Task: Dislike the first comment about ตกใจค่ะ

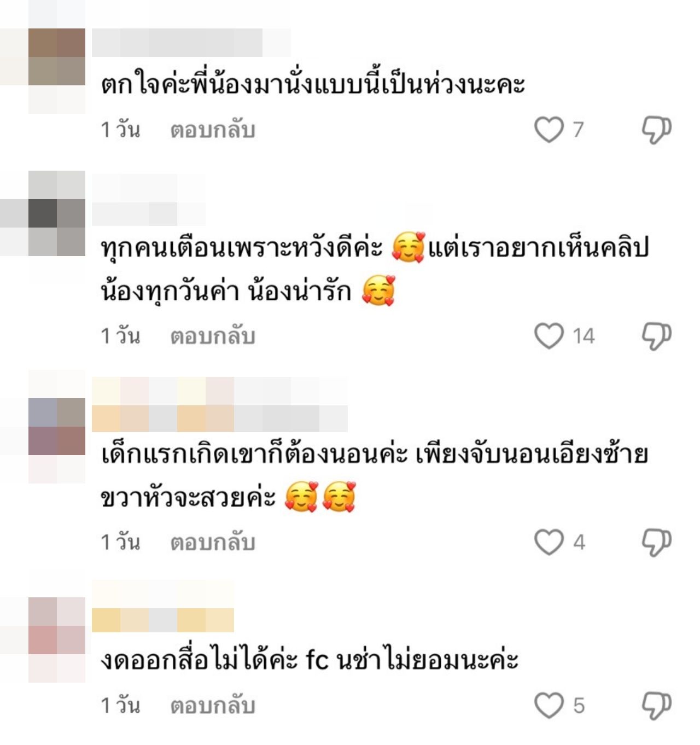Action: tap(656, 130)
